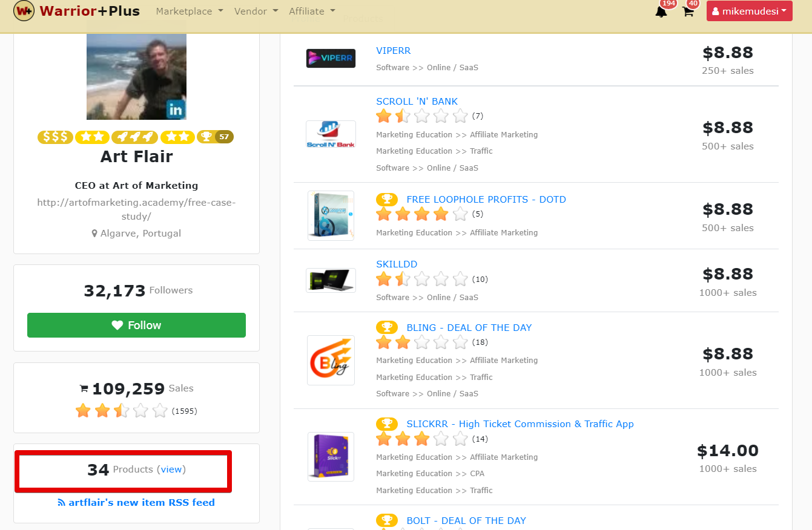Click trophy icon beside BOLT deal
812x530 pixels.
387,520
